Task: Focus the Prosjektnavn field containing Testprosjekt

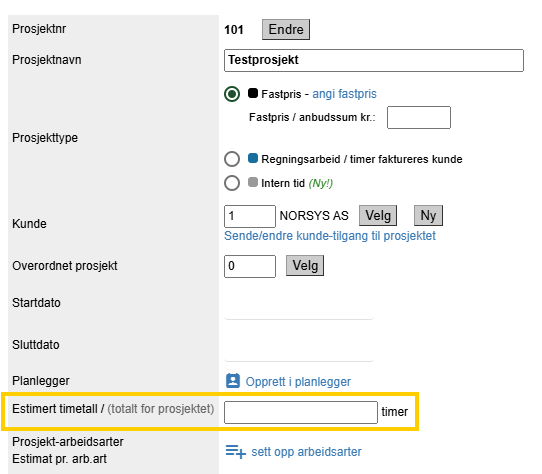Action: click(374, 61)
